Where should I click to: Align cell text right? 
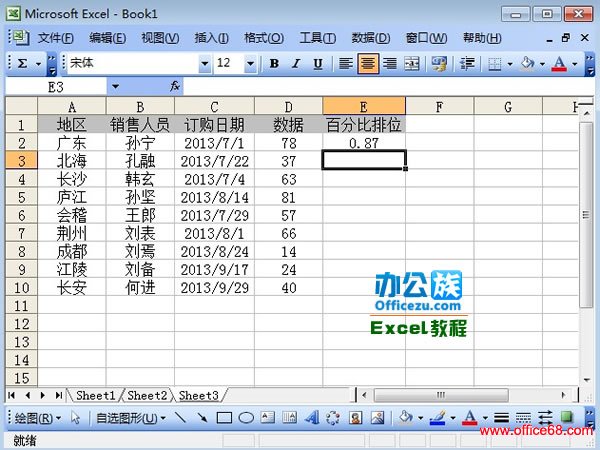(x=390, y=64)
